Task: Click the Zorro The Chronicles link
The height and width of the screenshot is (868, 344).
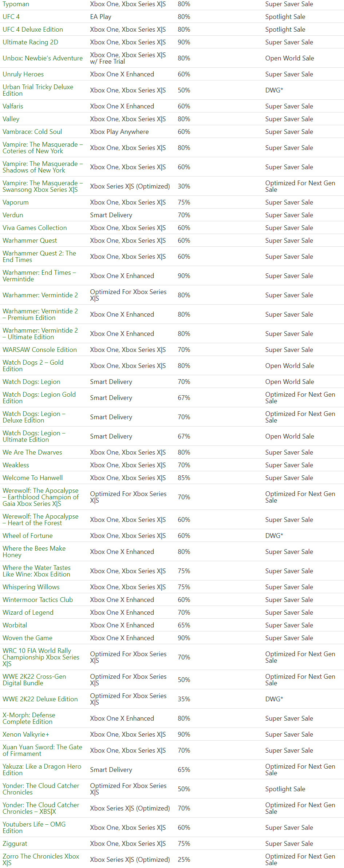Action: 41,860
